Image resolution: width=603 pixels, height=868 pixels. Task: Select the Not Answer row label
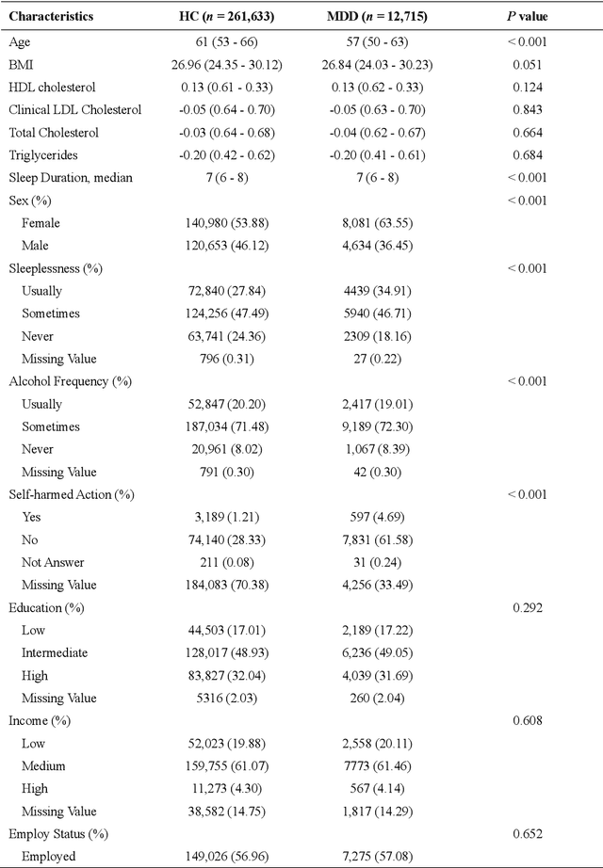click(53, 562)
